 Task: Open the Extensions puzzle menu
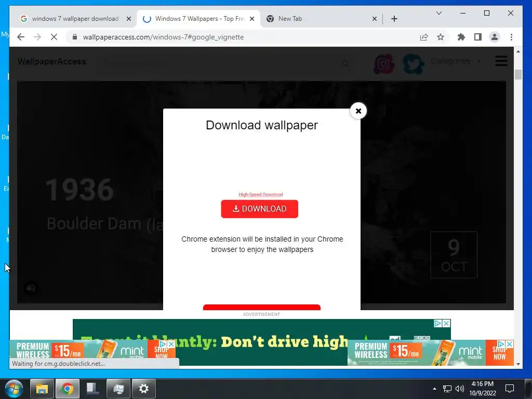point(461,37)
